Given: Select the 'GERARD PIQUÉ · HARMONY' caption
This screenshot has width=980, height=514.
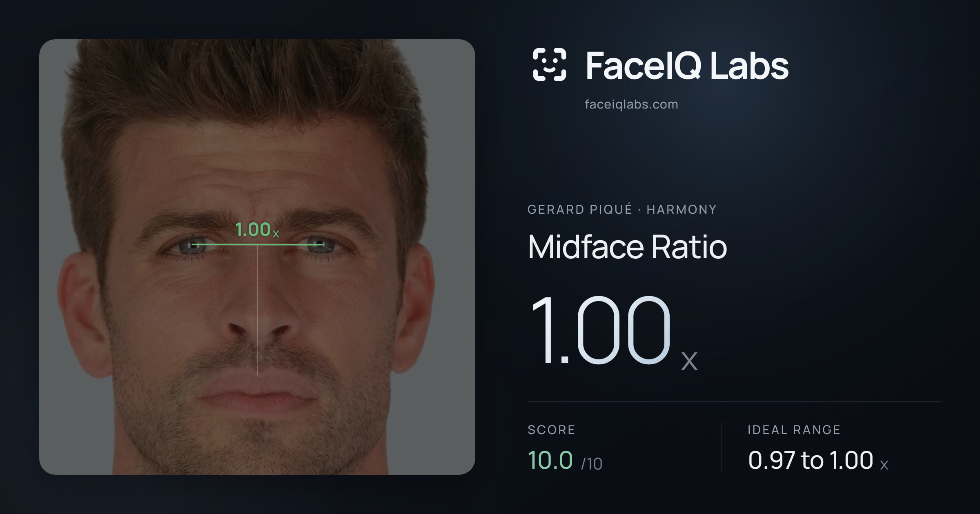Looking at the screenshot, I should click(x=622, y=209).
